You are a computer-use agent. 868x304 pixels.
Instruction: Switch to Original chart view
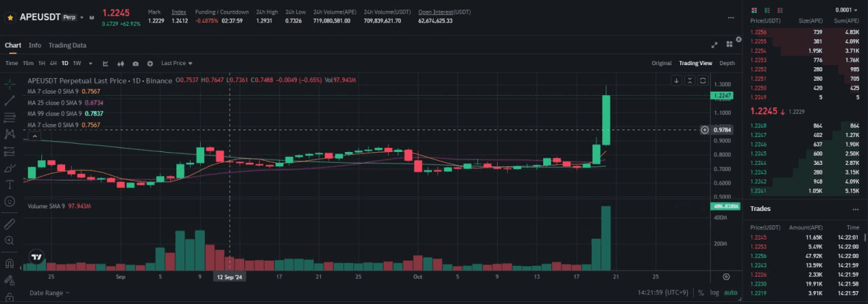pos(661,63)
